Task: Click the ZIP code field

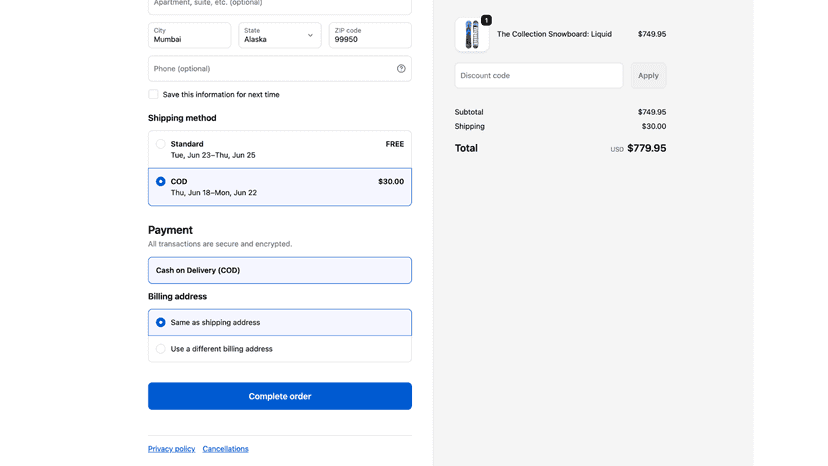Action: click(x=370, y=35)
